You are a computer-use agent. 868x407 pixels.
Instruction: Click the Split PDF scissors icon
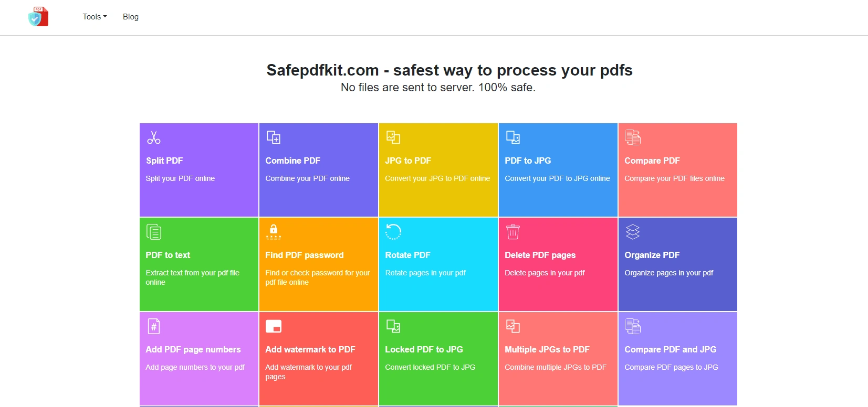click(x=154, y=137)
